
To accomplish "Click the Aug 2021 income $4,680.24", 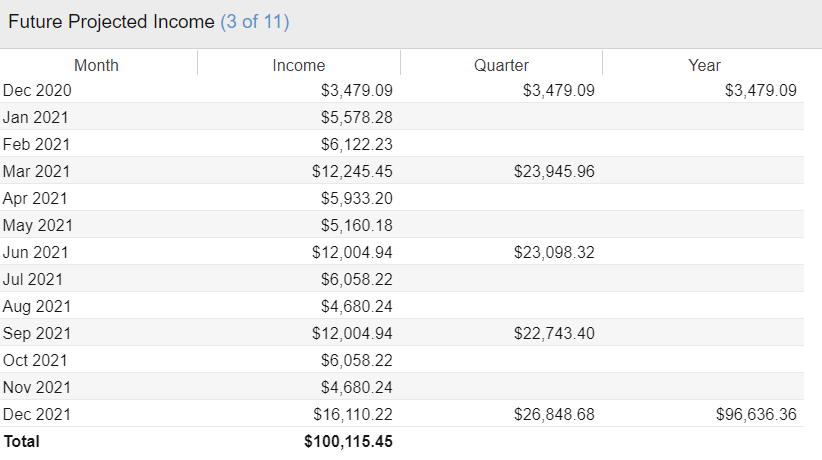I will (356, 306).
